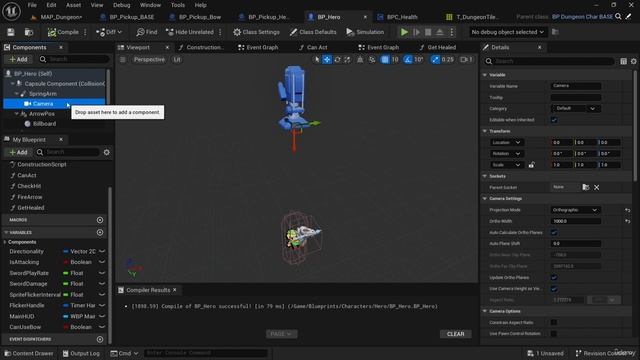Clear the Parent Socket value
The image size is (640, 360).
tap(597, 187)
